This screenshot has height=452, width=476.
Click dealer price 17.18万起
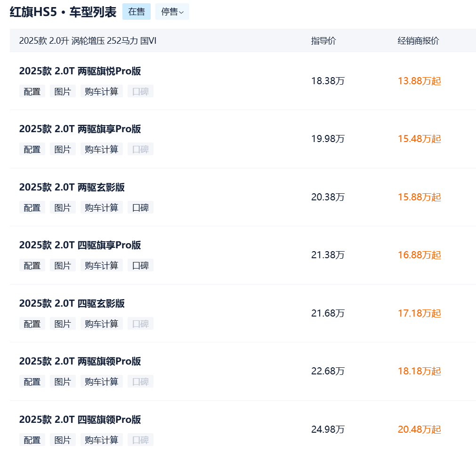point(419,313)
